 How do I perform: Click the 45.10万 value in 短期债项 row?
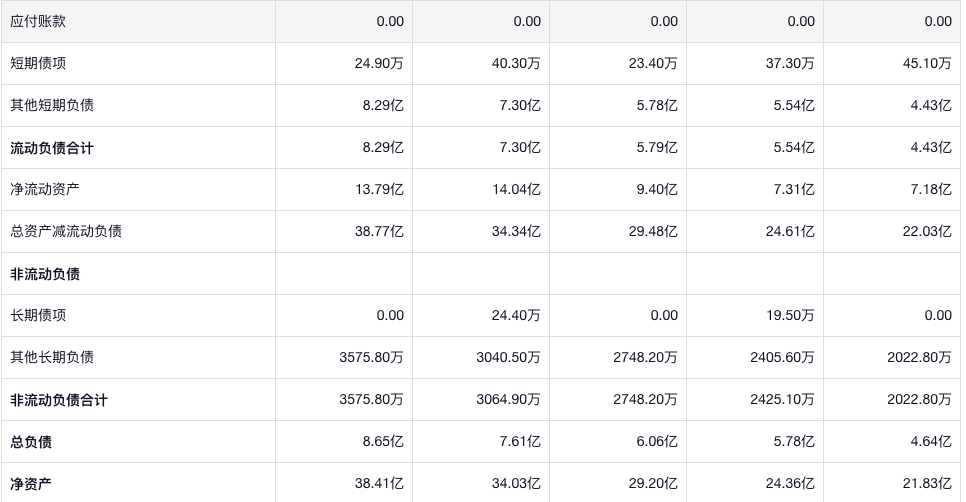tap(925, 63)
